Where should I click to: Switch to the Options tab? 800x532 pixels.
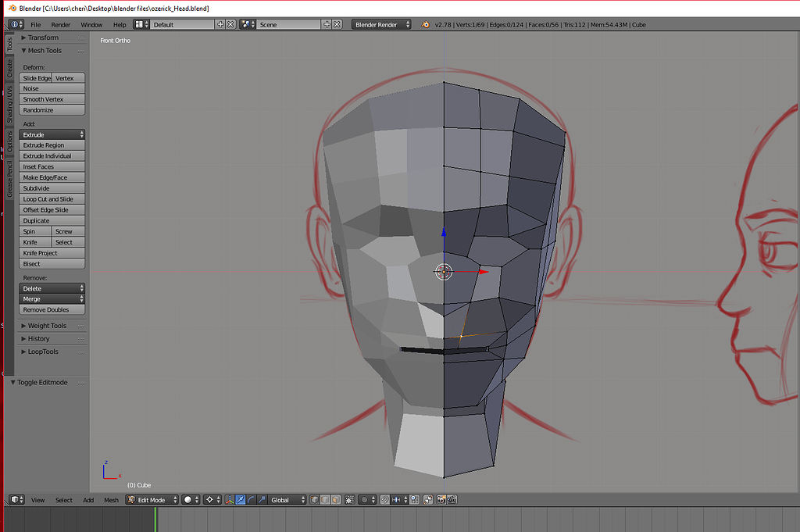click(9, 141)
